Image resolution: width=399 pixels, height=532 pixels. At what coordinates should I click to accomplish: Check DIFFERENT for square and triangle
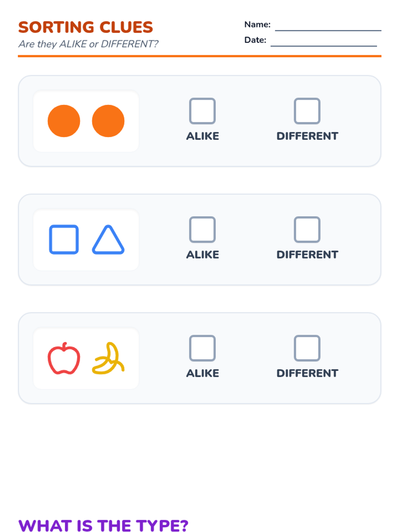[x=307, y=229]
